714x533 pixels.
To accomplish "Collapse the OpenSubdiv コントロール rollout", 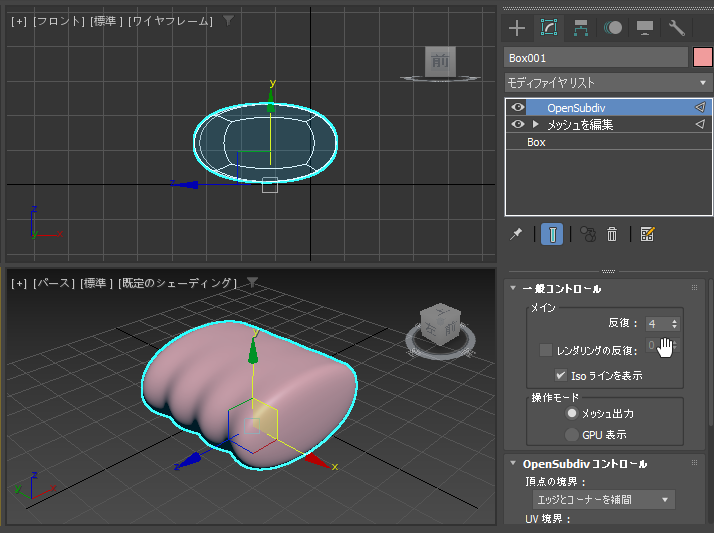I will coord(513,463).
